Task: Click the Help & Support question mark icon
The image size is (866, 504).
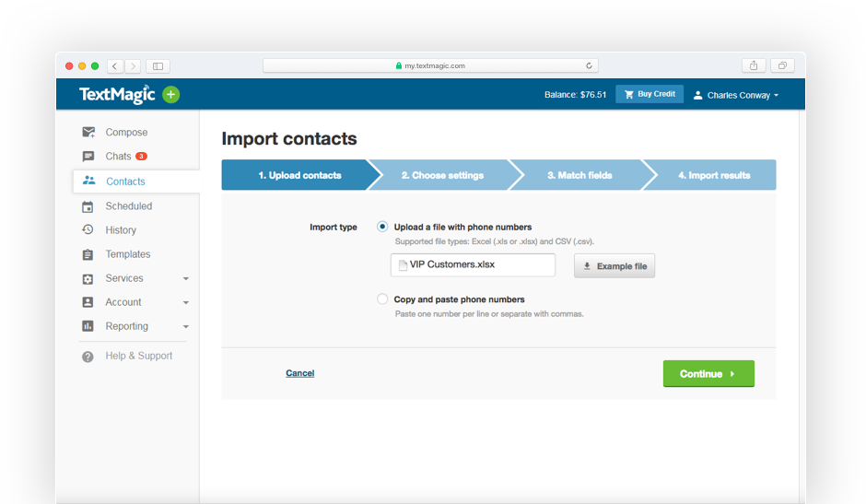Action: pos(88,357)
